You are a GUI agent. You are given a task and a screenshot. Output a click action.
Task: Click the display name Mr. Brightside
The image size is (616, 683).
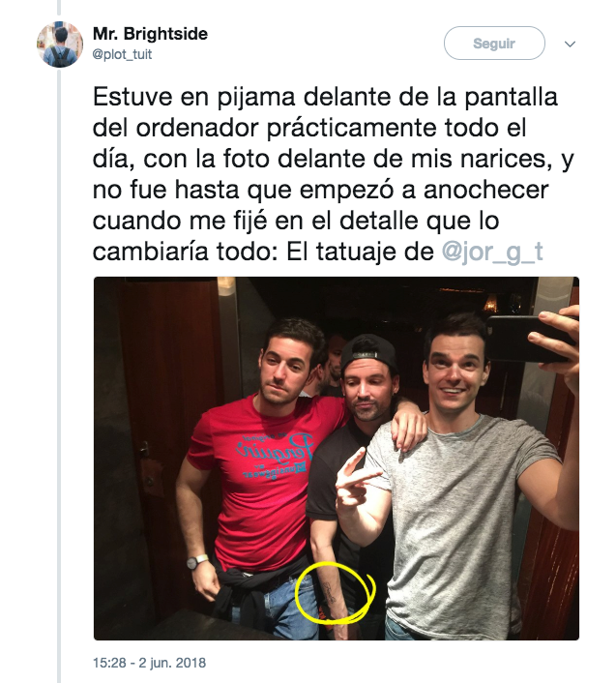(150, 34)
